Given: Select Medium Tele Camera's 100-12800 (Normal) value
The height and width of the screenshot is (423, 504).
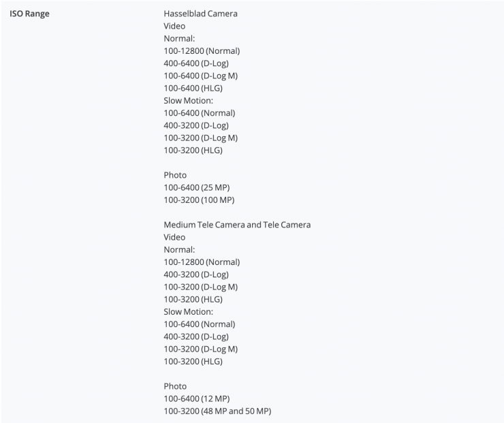Looking at the screenshot, I should coord(202,262).
